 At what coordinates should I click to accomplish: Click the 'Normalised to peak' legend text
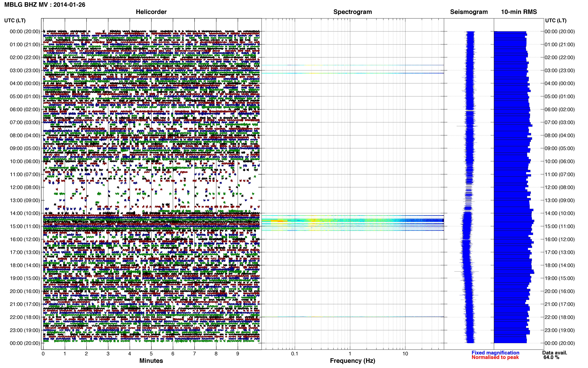tap(495, 357)
